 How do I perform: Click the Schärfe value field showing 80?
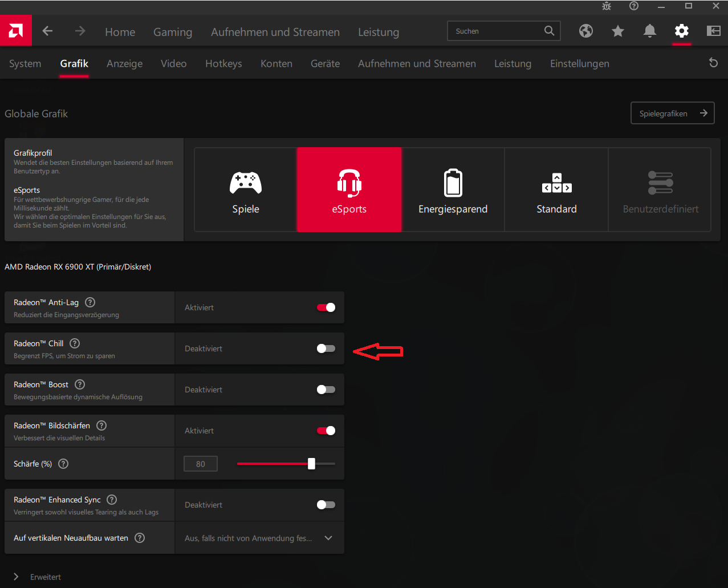pos(201,464)
